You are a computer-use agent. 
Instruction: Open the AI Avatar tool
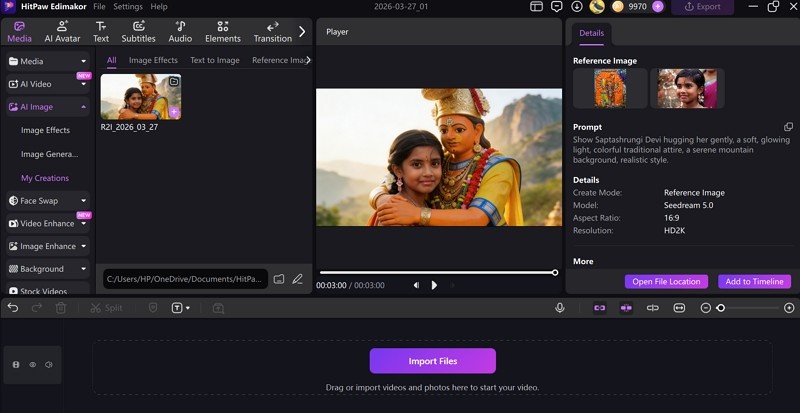(62, 31)
